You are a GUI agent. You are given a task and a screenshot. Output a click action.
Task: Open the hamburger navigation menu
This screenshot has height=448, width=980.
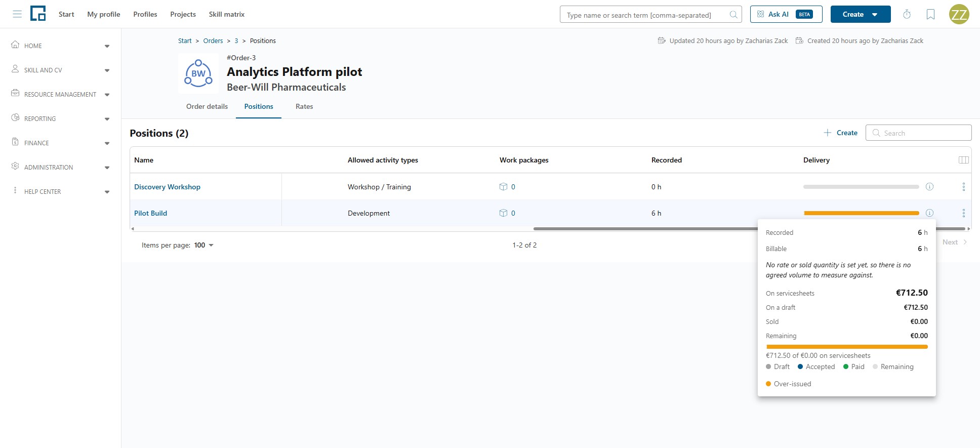[x=17, y=14]
